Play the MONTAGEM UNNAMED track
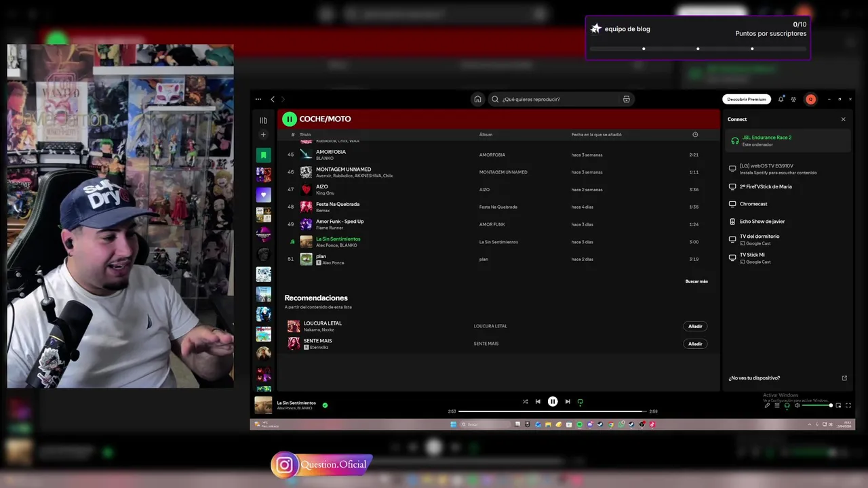868x488 pixels. click(498, 172)
